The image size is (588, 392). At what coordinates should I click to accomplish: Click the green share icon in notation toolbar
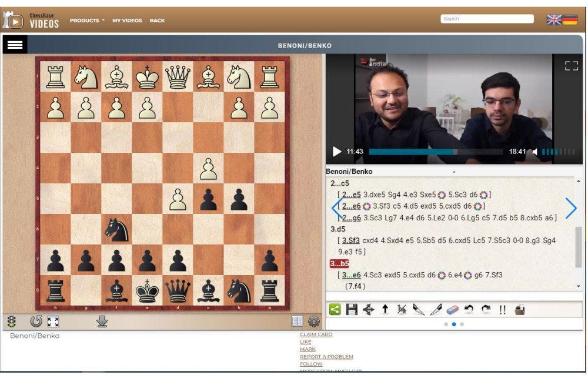(x=335, y=310)
